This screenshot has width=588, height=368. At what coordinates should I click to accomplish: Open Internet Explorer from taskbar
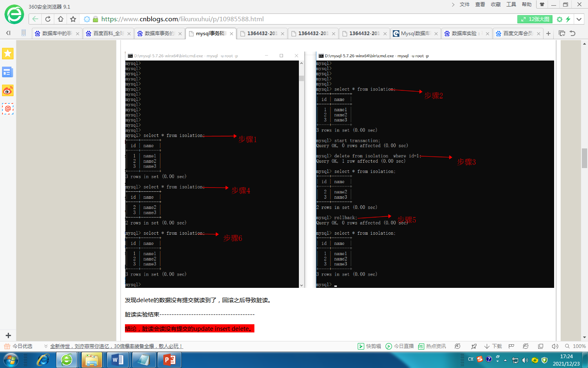point(42,360)
